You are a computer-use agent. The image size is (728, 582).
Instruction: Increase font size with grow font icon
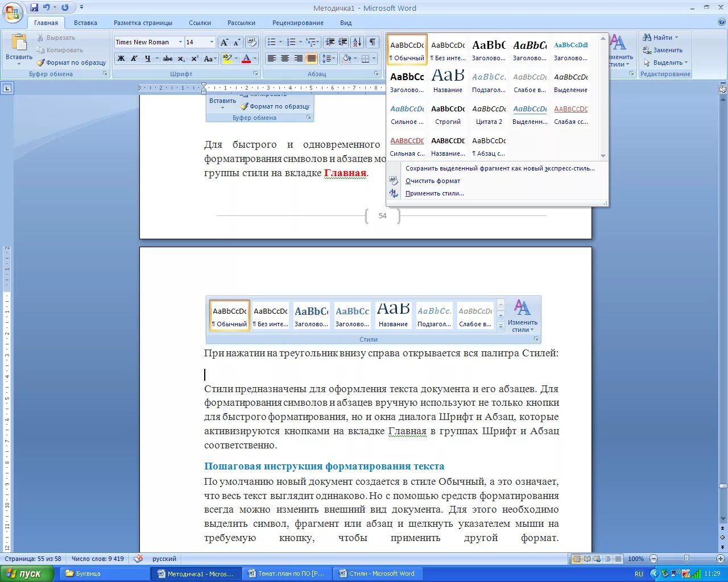tap(225, 42)
